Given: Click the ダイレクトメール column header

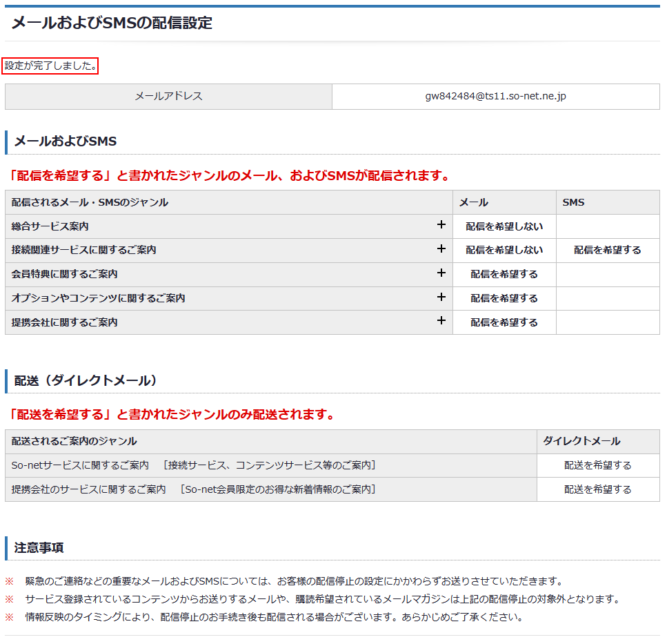Looking at the screenshot, I should coord(581,442).
